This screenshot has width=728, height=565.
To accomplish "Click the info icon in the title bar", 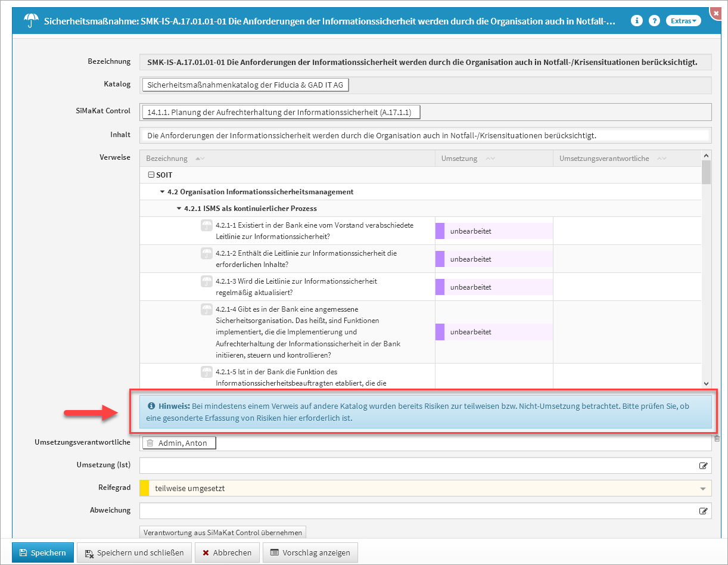I will coord(637,21).
